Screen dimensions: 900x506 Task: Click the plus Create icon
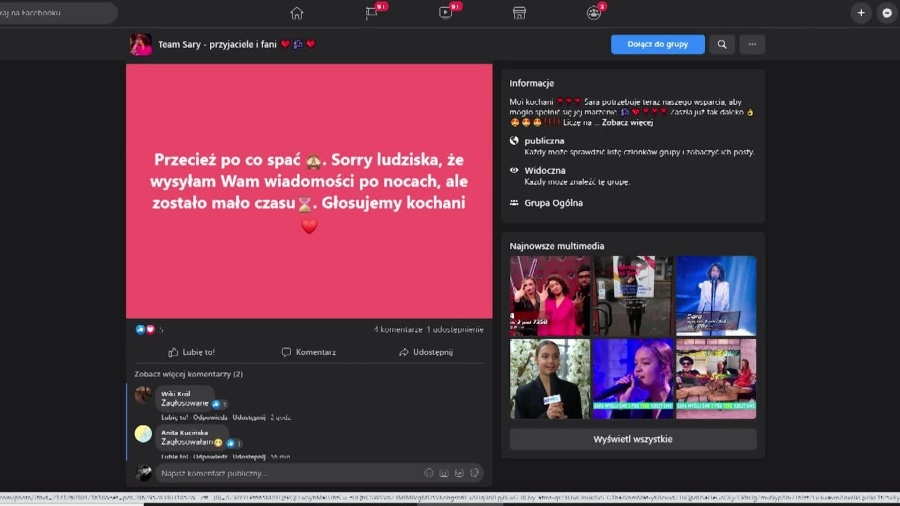point(861,13)
